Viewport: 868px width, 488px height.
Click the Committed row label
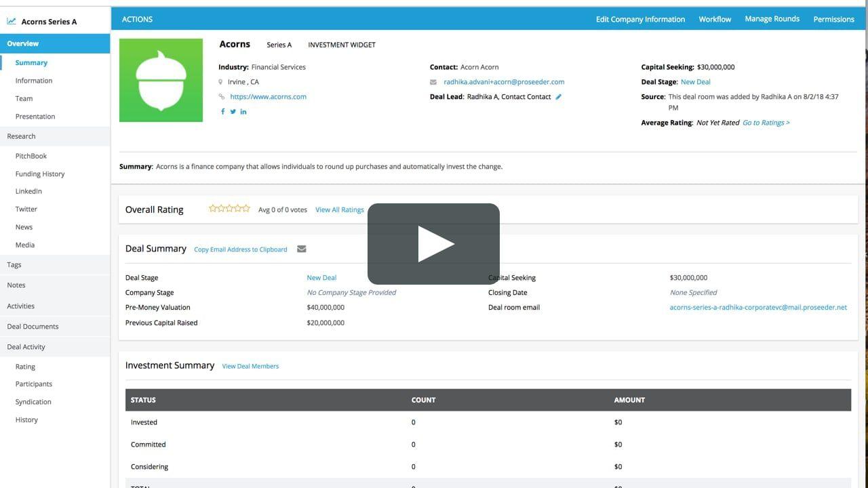pyautogui.click(x=148, y=445)
